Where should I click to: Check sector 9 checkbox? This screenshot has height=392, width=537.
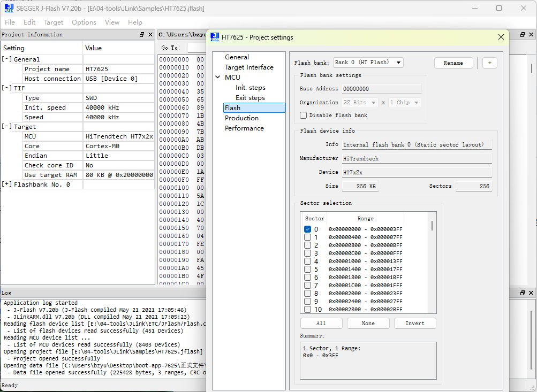click(307, 302)
